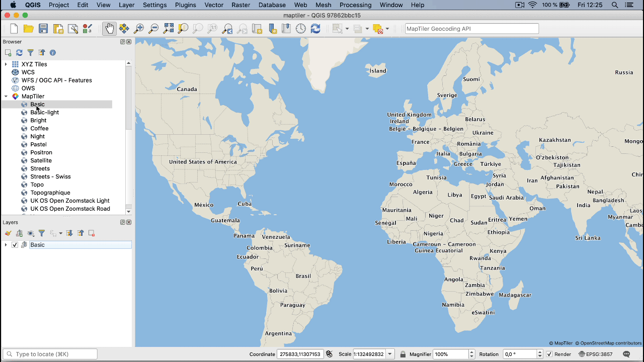This screenshot has width=644, height=362.
Task: Click Zoom Full extent icon
Action: (x=169, y=29)
